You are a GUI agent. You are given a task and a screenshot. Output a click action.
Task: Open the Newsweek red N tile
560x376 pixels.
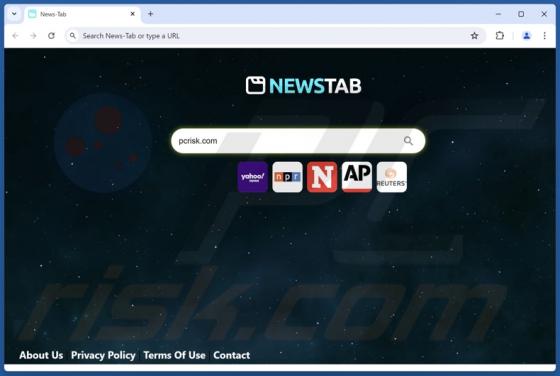[x=322, y=177]
